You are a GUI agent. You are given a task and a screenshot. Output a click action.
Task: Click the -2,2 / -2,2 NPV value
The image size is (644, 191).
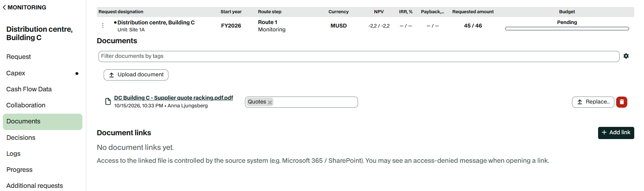click(x=379, y=26)
